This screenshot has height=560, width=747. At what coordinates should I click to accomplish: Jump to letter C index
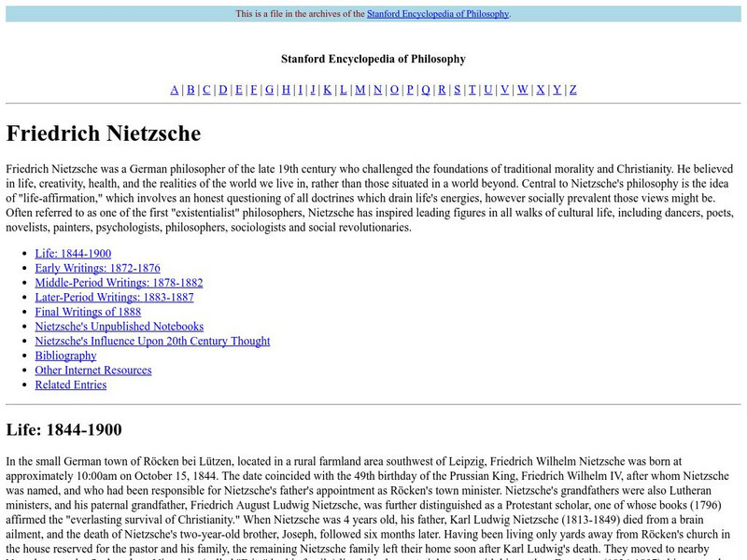(x=206, y=90)
